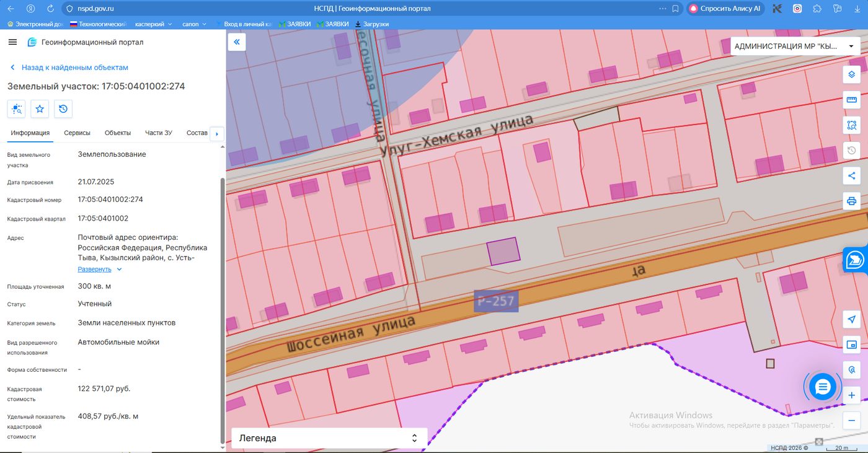Click the Р-257 road label on the map
Viewport: 868px width, 453px height.
pyautogui.click(x=496, y=301)
